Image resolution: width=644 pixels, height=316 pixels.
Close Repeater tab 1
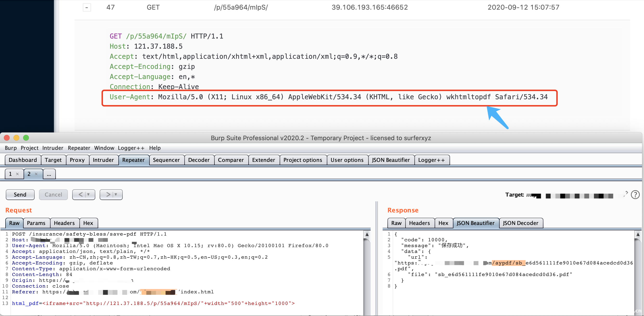click(17, 174)
